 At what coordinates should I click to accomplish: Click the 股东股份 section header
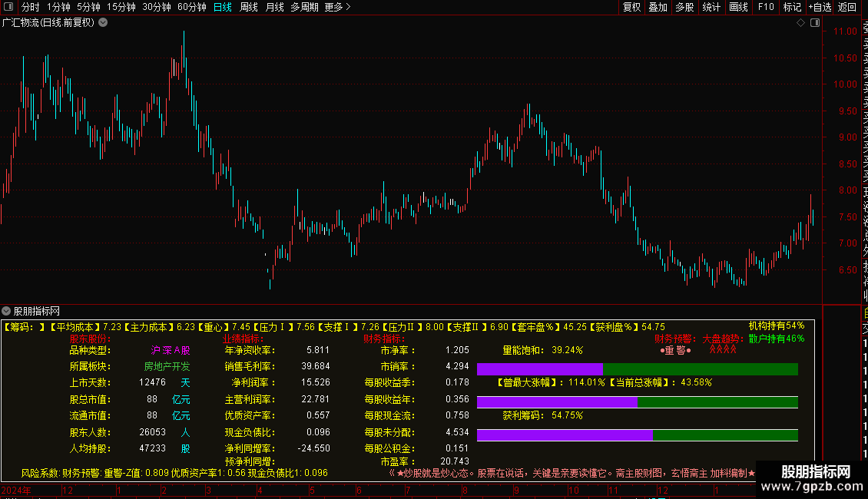point(90,339)
